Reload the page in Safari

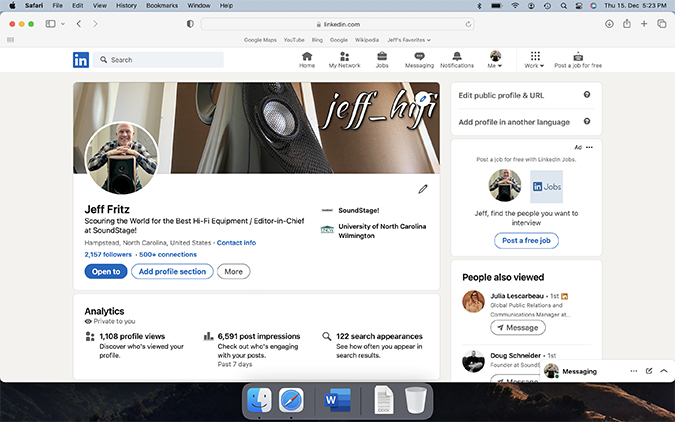[468, 24]
